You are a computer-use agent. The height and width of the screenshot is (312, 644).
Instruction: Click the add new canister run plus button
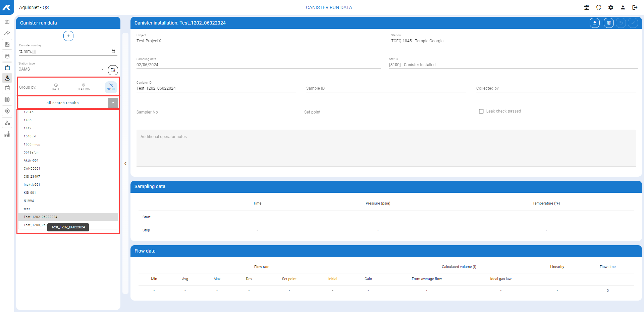pos(68,36)
